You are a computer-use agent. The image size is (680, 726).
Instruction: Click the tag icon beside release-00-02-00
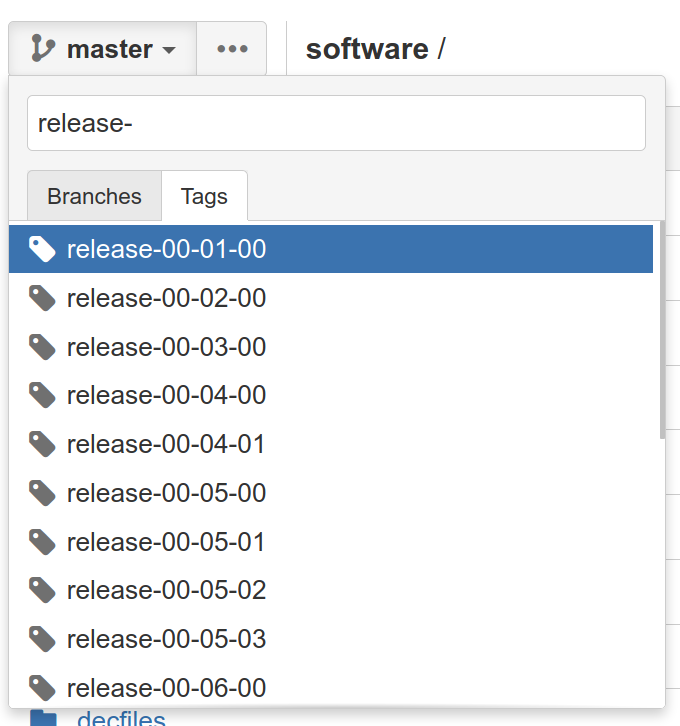click(x=42, y=298)
